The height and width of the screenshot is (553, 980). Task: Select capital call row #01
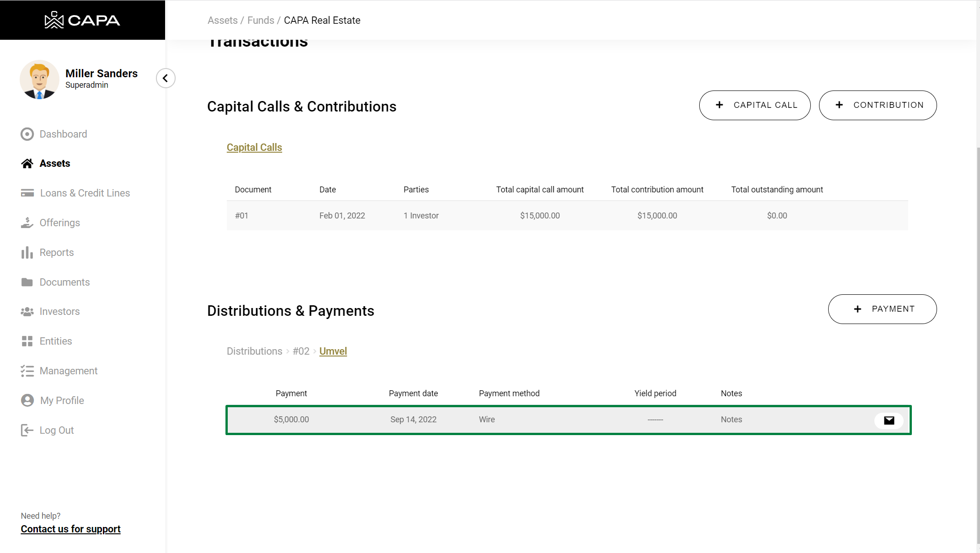pos(567,215)
